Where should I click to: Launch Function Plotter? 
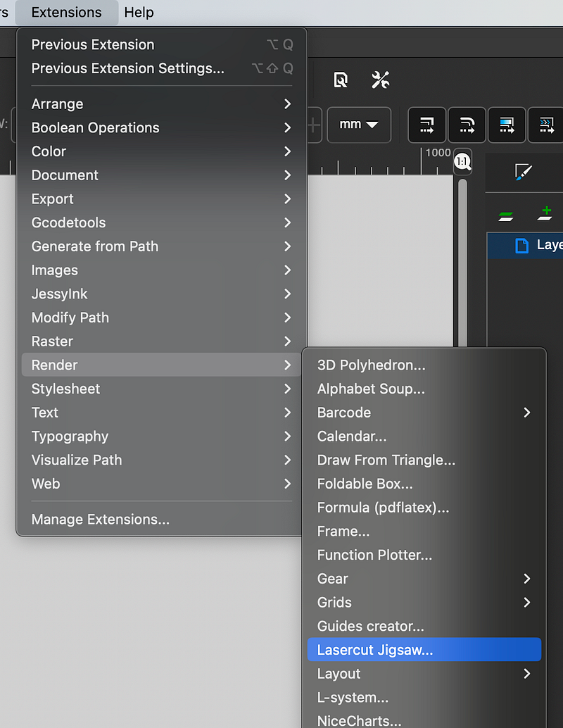[x=424, y=555]
